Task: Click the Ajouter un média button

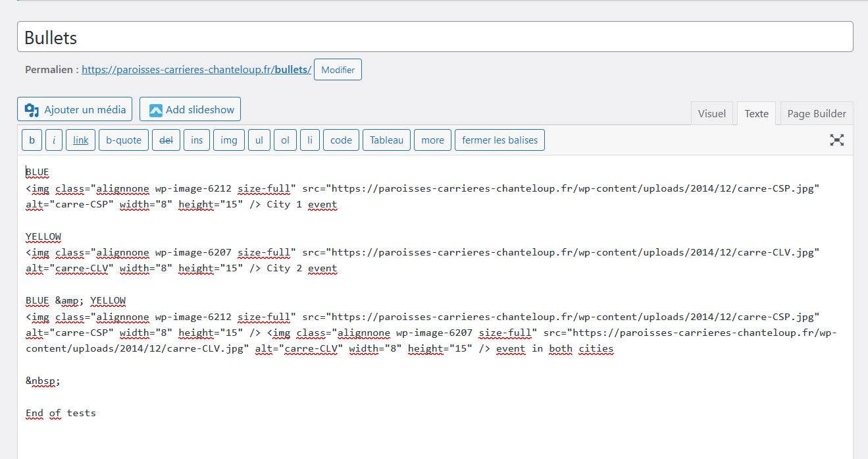Action: click(75, 109)
